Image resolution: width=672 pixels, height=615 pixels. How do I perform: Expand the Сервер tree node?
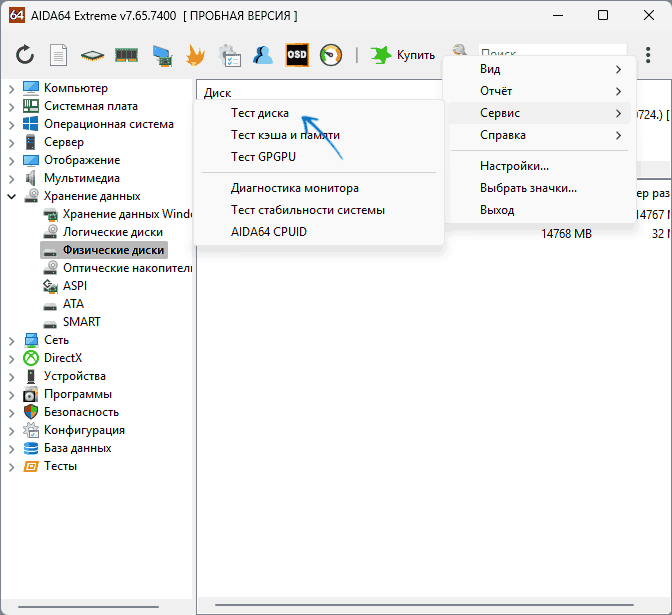tap(12, 143)
